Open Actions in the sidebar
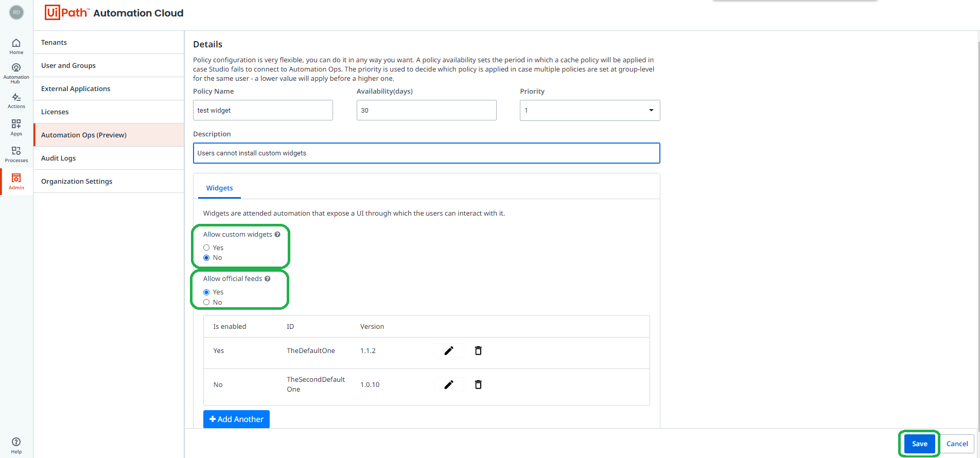 16,100
